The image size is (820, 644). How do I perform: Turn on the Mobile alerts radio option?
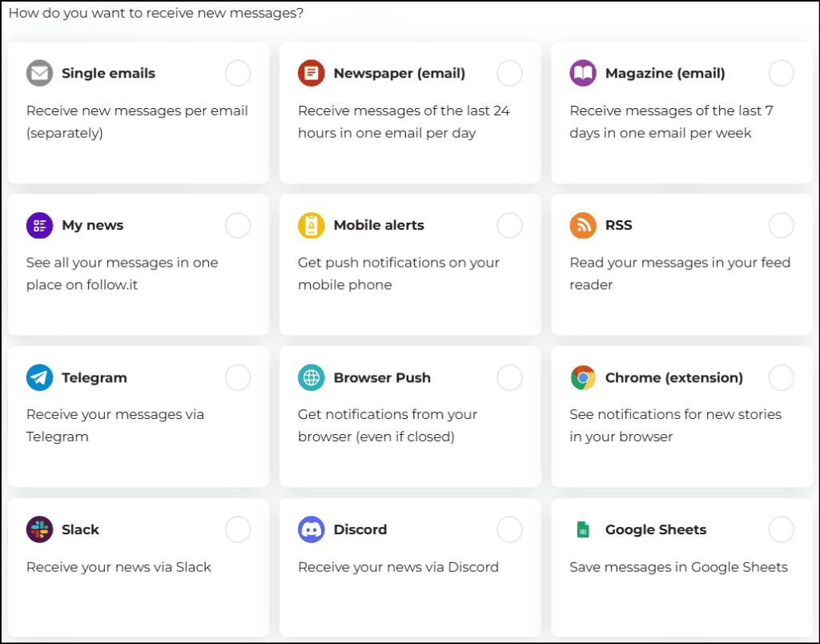(510, 225)
